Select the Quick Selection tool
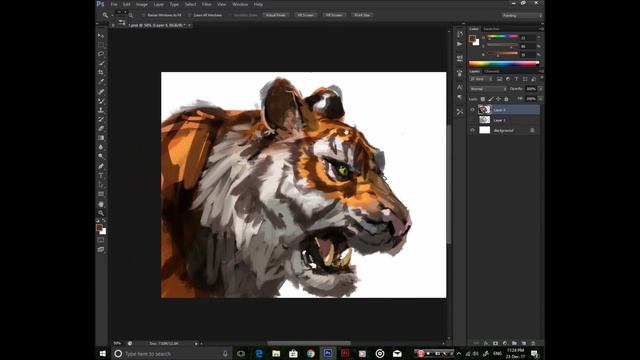The image size is (640, 360). point(101,63)
